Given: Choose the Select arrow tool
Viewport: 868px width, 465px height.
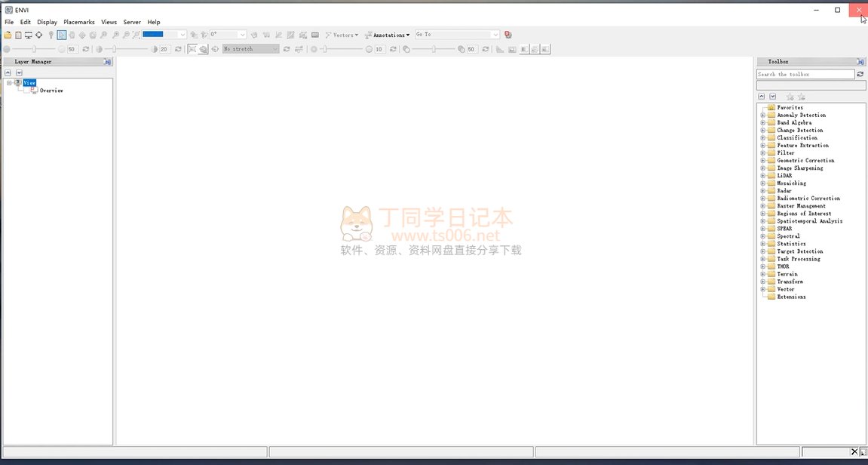Looking at the screenshot, I should coord(61,35).
